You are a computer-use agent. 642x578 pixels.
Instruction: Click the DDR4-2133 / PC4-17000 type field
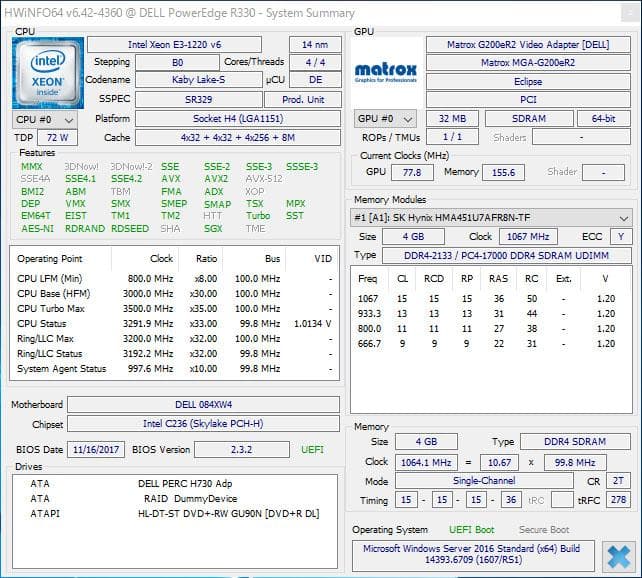[506, 256]
